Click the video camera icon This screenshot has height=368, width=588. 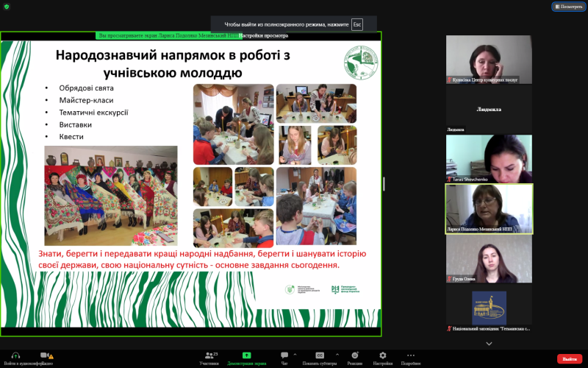(x=44, y=355)
